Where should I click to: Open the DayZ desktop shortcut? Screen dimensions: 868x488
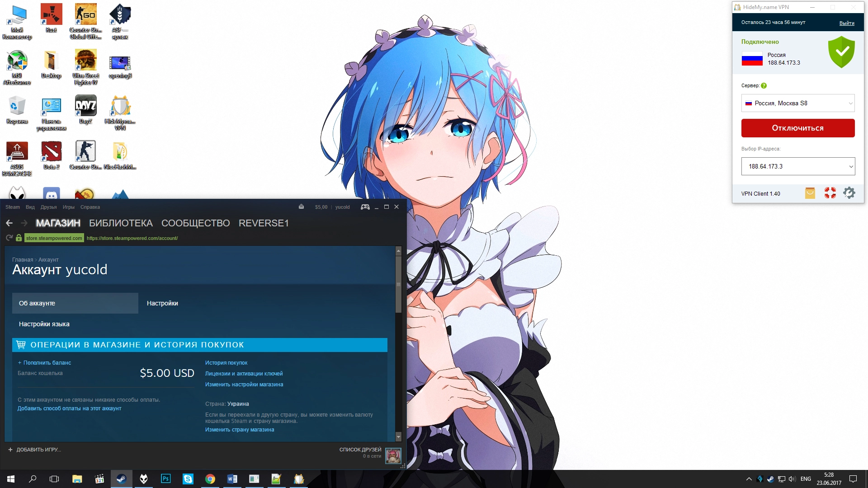coord(85,109)
